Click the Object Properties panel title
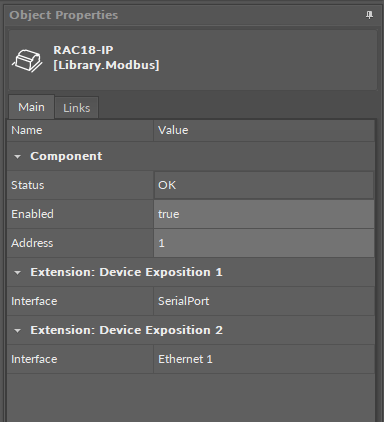This screenshot has height=422, width=384. tap(64, 15)
